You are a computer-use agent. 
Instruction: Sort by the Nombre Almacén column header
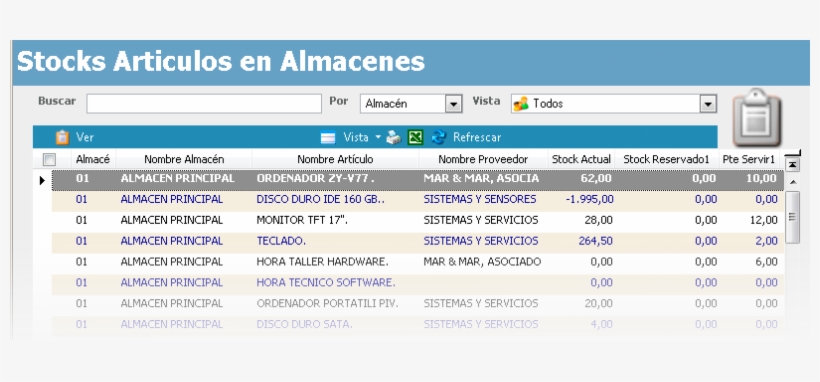(184, 159)
